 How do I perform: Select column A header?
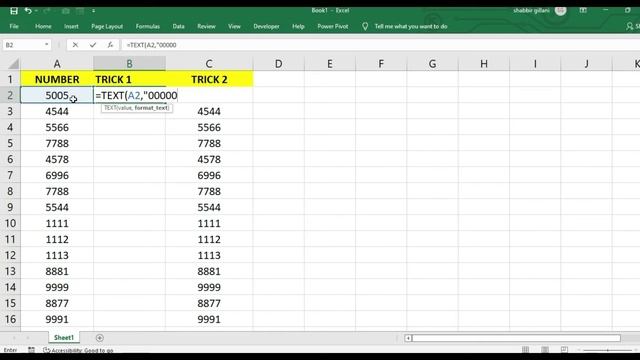click(x=57, y=64)
